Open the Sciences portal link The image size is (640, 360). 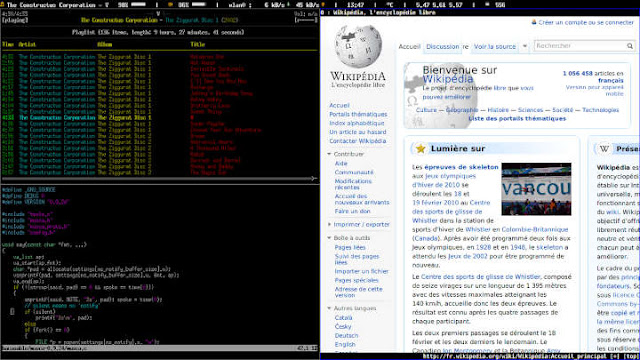530,110
